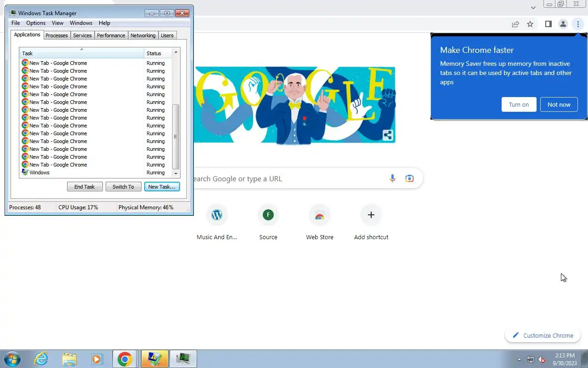The width and height of the screenshot is (588, 368).
Task: Open Windows Explorer folder on taskbar
Action: point(69,359)
